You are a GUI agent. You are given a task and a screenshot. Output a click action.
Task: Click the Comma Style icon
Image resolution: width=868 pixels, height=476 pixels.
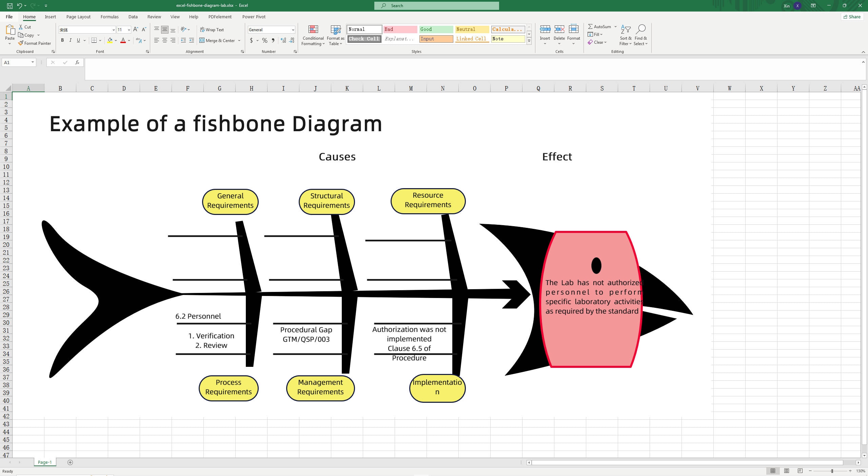tap(273, 40)
